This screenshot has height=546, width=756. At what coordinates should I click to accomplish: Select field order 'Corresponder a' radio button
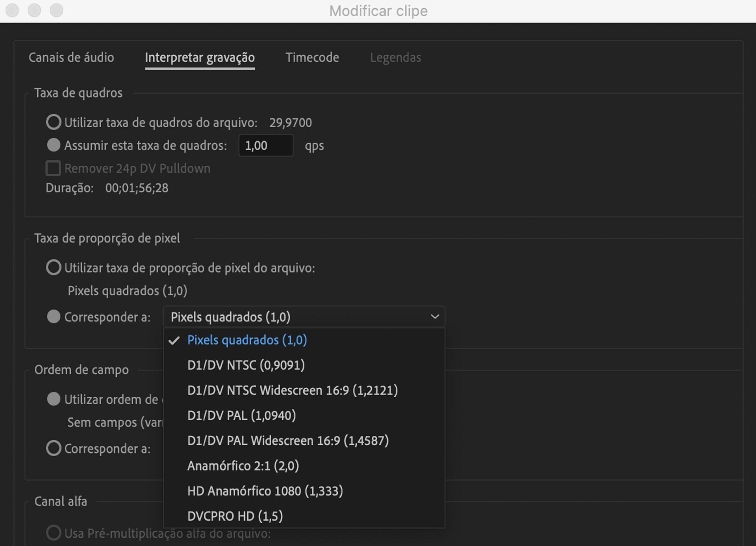click(x=54, y=448)
